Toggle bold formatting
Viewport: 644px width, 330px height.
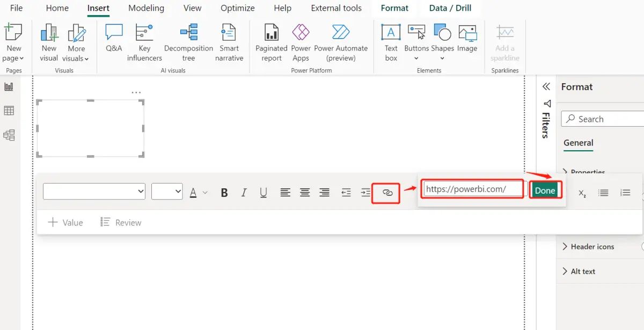[224, 192]
